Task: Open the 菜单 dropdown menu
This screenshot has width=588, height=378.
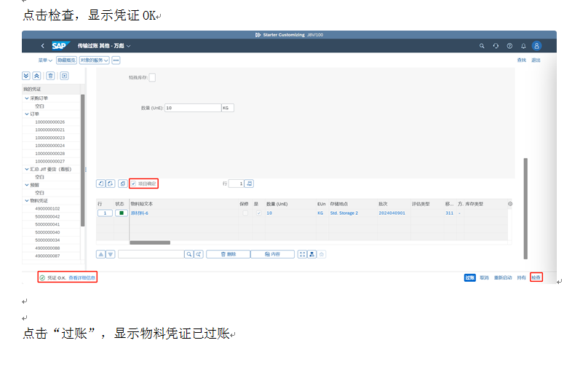Action: coord(45,60)
